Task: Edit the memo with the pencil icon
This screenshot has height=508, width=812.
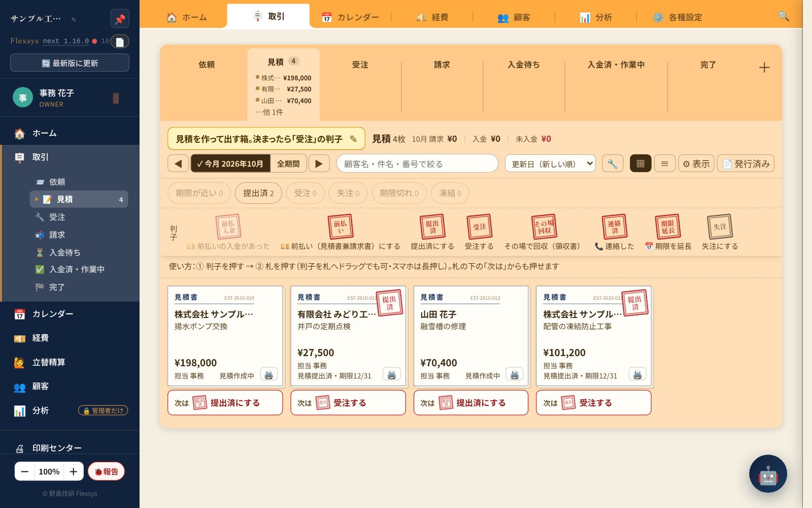Action: [353, 139]
